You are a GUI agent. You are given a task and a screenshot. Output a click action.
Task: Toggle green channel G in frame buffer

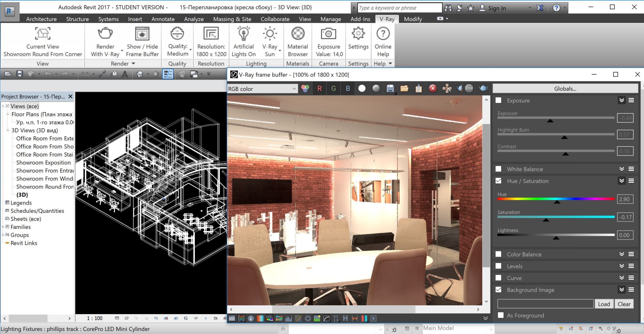point(334,88)
